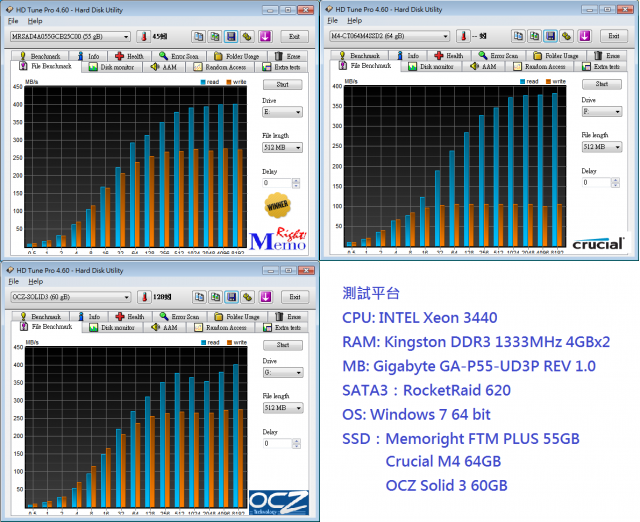Expand Drive F: dropdown in M4-CT064M4SSD2 window

click(602, 111)
